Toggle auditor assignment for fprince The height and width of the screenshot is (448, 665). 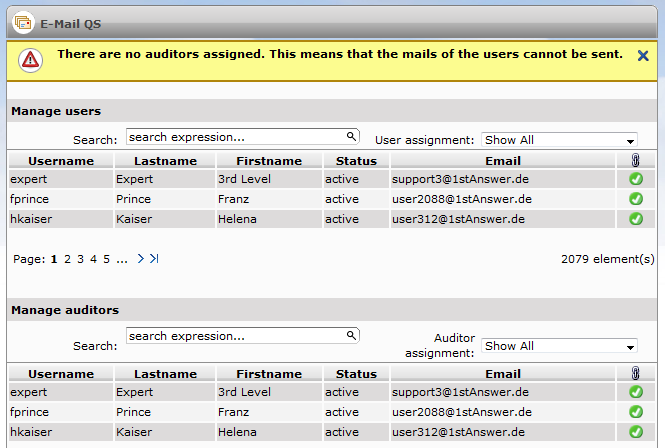[x=635, y=412]
